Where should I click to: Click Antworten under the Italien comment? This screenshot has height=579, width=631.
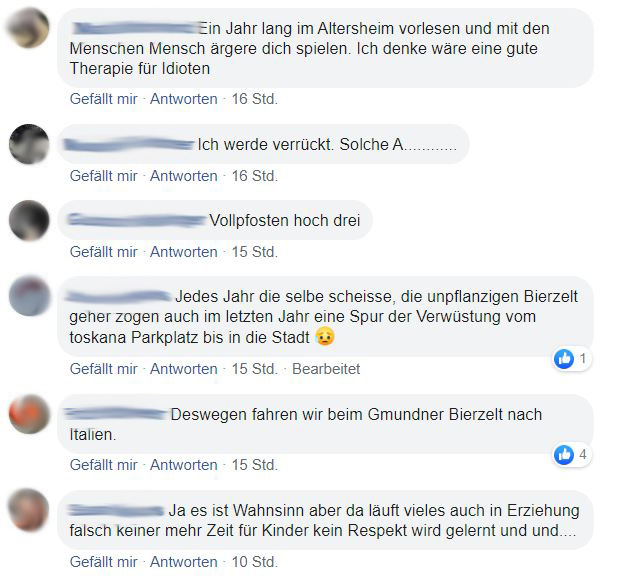pos(184,465)
